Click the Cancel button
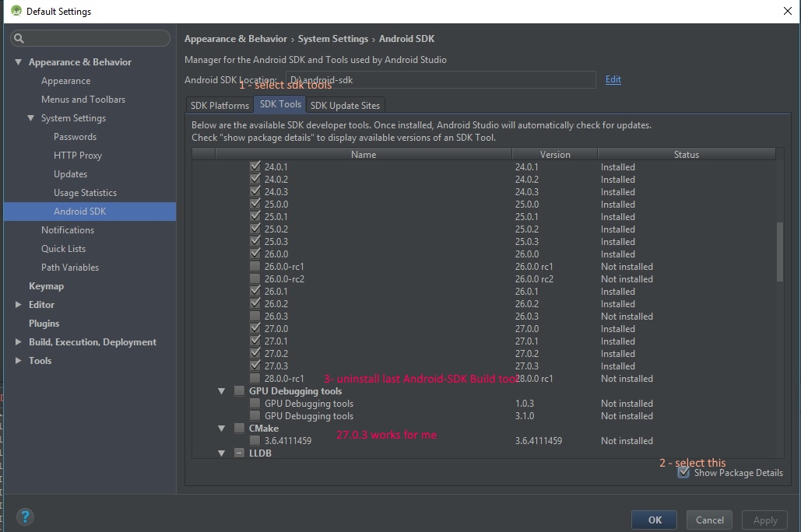Screen dimensions: 801x532 click(709, 520)
